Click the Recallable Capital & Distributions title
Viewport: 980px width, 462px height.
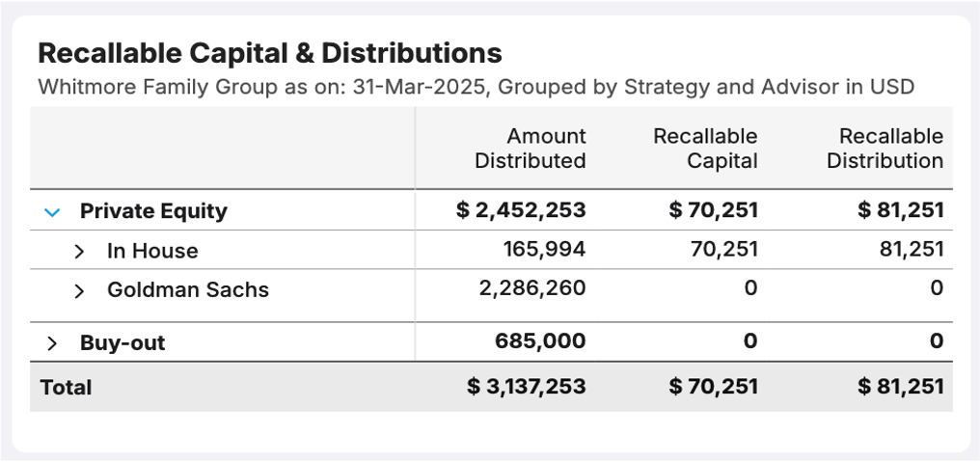click(x=270, y=53)
